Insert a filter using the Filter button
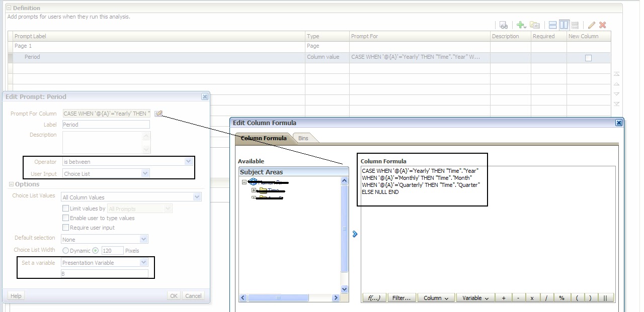 click(401, 297)
